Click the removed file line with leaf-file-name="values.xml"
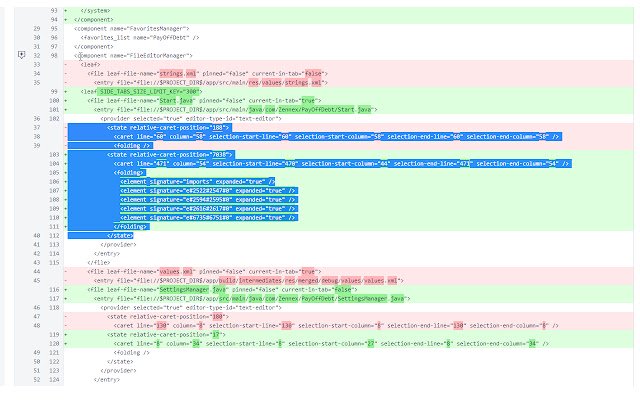This screenshot has height=400, width=640. tap(204, 271)
